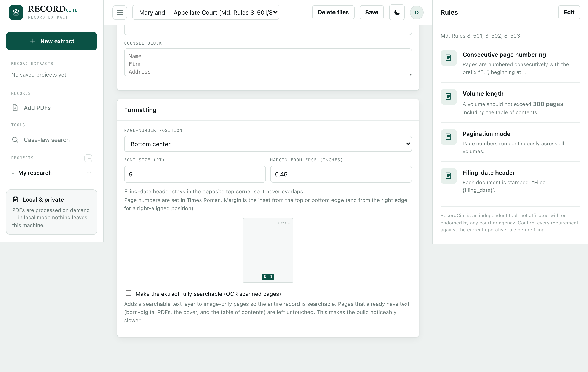Viewport: 588px width, 372px height.
Task: Open Page-number position dropdown
Action: [268, 144]
